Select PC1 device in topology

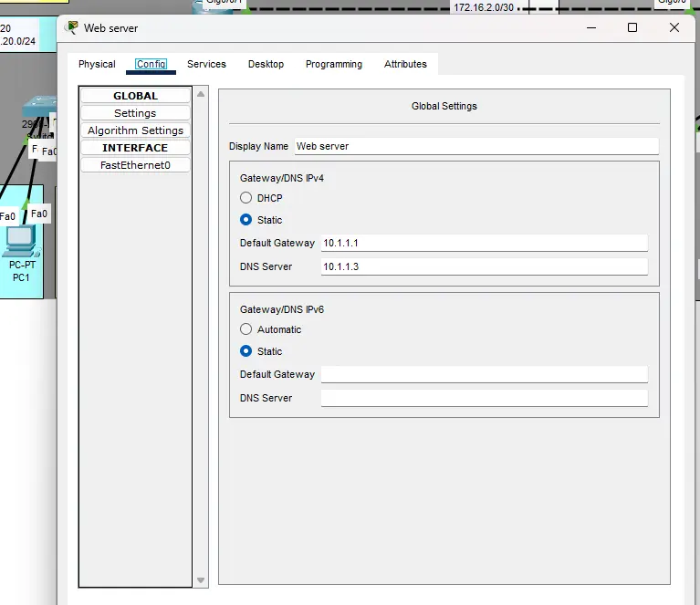(x=20, y=241)
